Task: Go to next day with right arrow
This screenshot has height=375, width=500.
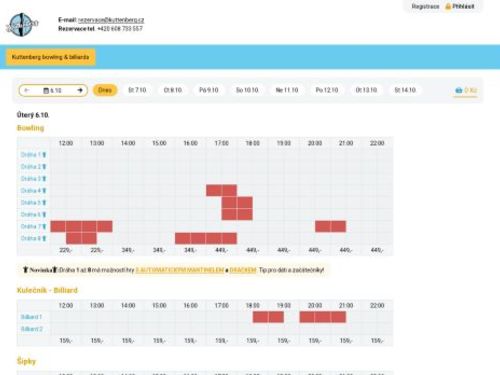Action: 80,90
